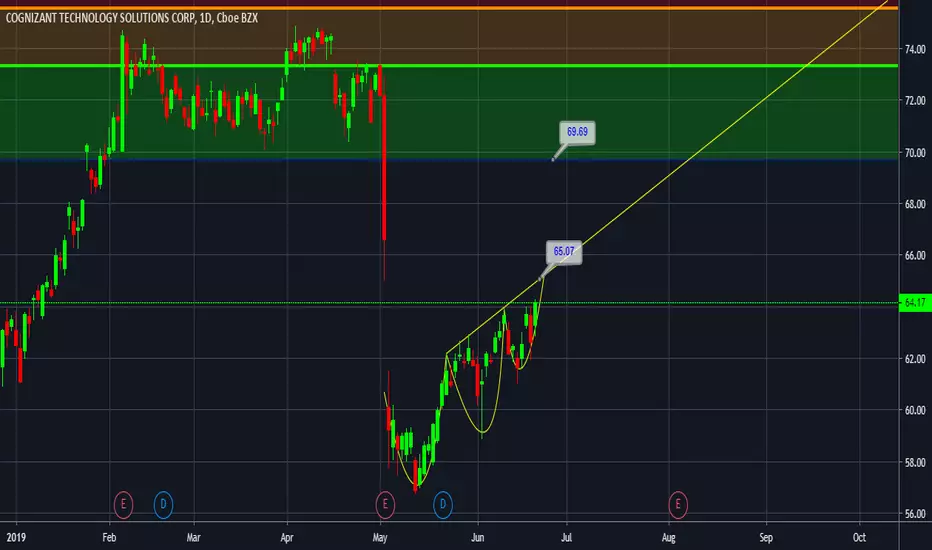The height and width of the screenshot is (550, 932).
Task: Click the 62.00 price axis label
Action: pyautogui.click(x=915, y=359)
